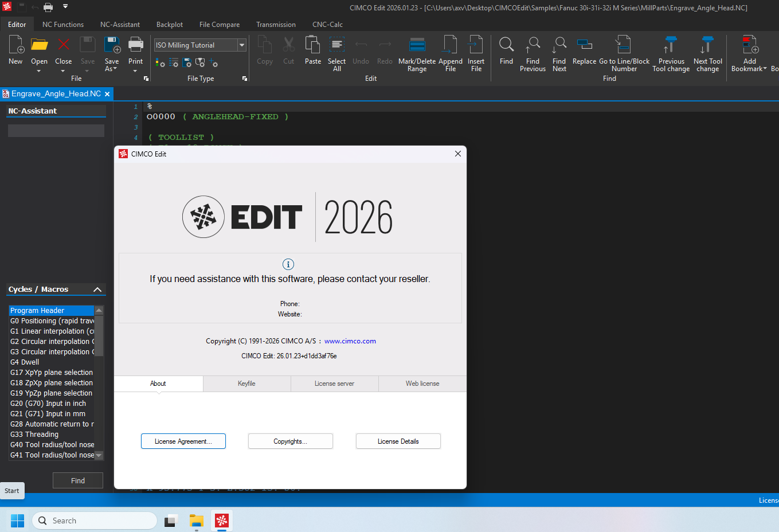Switch to the NC Functions ribbon tab

coord(63,25)
